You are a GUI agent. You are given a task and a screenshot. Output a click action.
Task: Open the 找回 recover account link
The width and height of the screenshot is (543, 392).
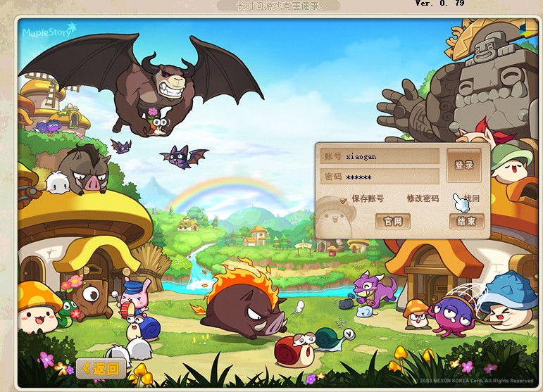(x=472, y=198)
